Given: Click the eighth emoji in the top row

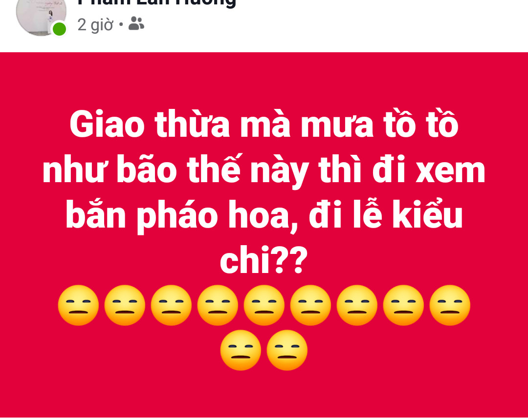Looking at the screenshot, I should 403,305.
